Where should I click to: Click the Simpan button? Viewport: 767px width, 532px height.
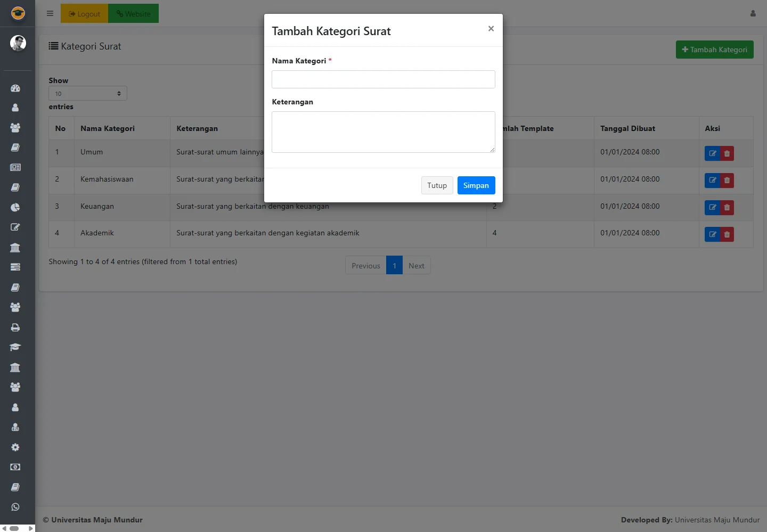click(x=476, y=185)
